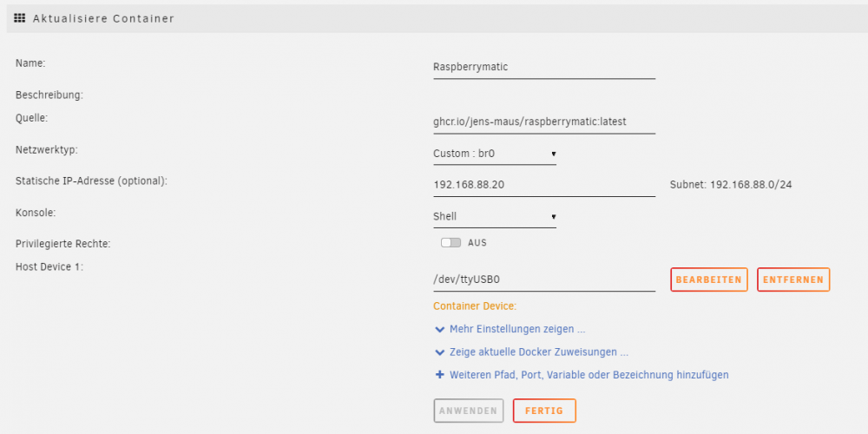Click the Privilegierte Rechte: label
Image resolution: width=868 pixels, height=434 pixels.
tap(63, 244)
